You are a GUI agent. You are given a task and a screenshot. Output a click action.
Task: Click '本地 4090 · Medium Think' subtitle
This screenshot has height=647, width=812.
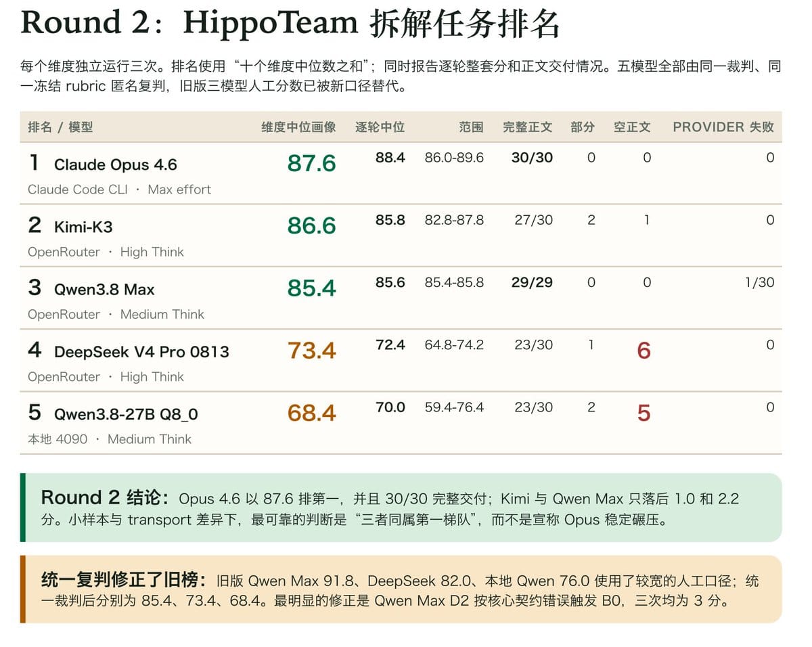(110, 439)
